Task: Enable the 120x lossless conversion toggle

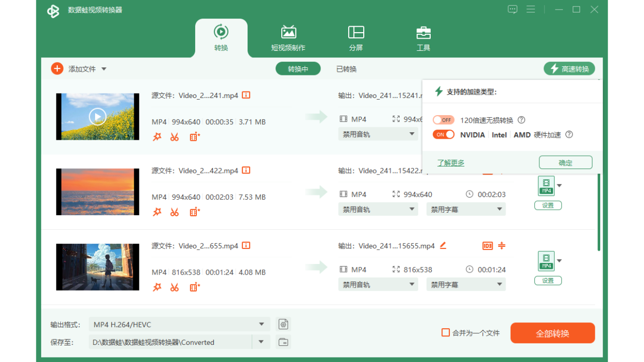Action: (443, 120)
